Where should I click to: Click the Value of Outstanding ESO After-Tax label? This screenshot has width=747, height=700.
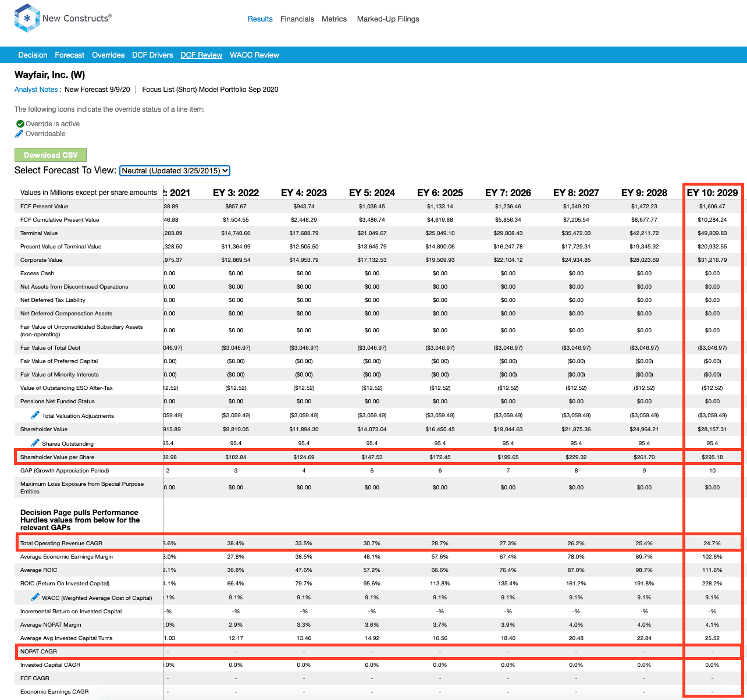click(66, 388)
